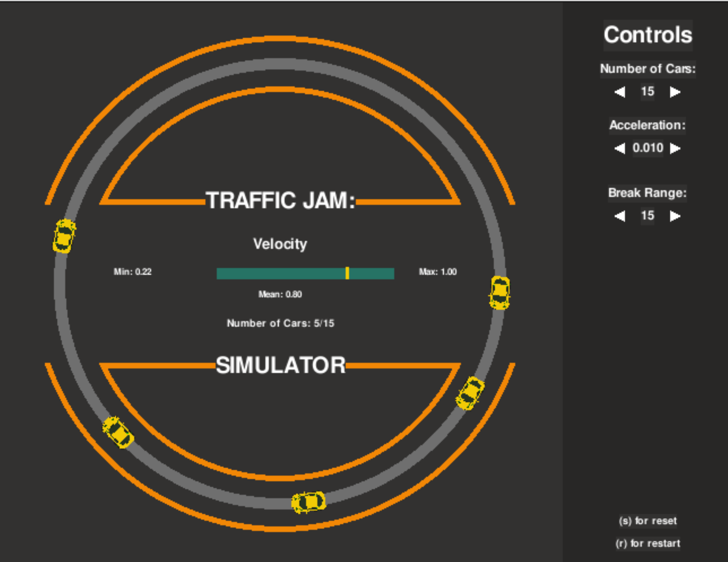Click the Break Range value 15
The image size is (728, 562).
click(x=647, y=215)
